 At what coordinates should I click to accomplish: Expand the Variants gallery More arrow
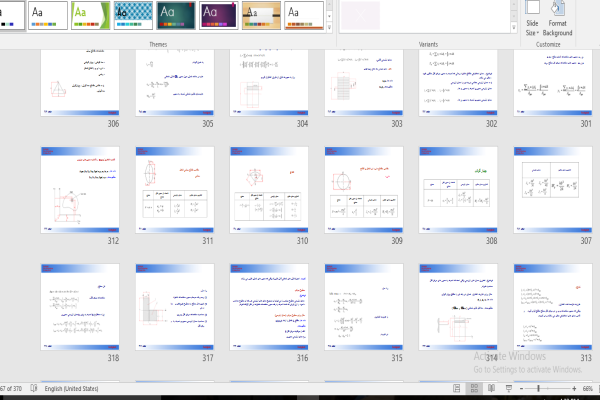coord(514,28)
